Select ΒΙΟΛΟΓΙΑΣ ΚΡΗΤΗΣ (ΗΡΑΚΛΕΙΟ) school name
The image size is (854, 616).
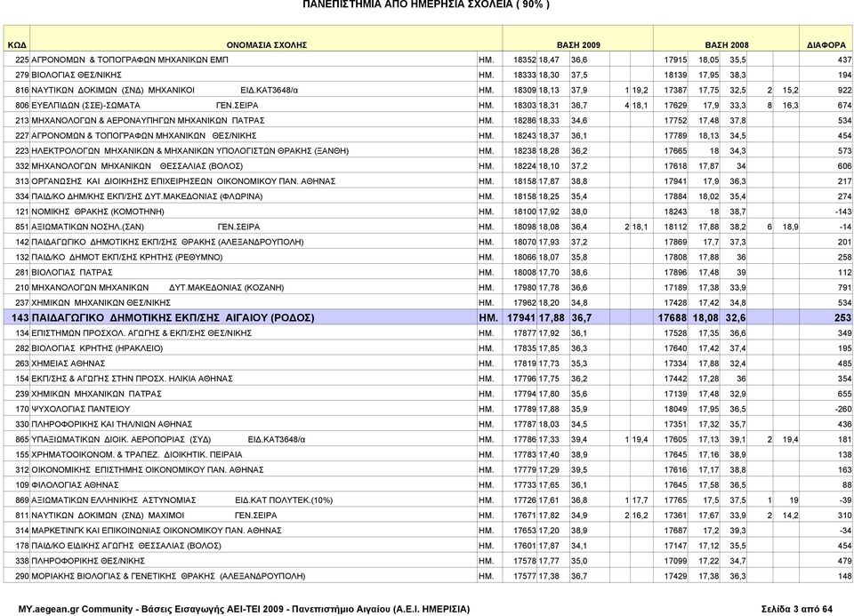coord(97,348)
